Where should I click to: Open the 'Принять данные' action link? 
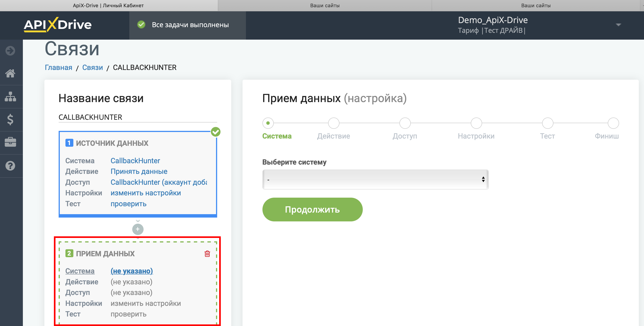click(x=139, y=172)
